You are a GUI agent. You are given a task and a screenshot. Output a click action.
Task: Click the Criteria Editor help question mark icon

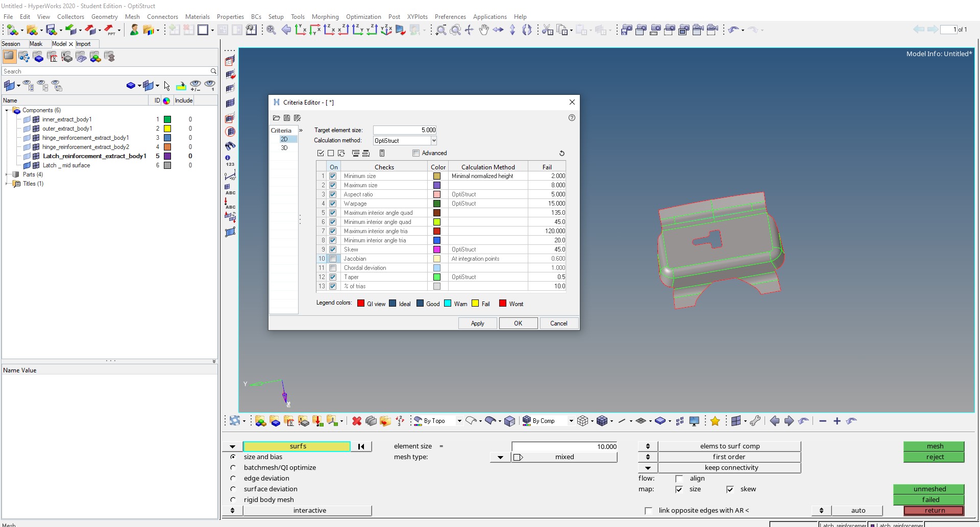click(x=572, y=118)
